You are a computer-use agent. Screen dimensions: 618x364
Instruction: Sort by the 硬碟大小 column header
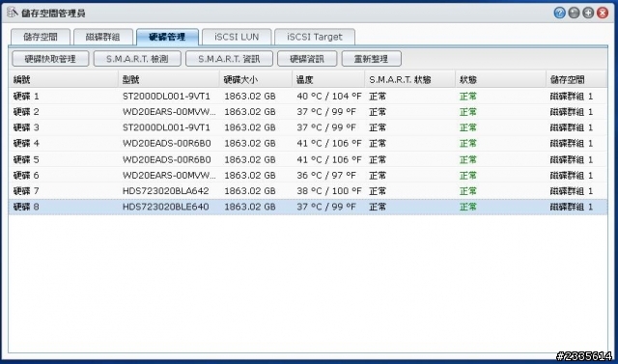[x=255, y=80]
